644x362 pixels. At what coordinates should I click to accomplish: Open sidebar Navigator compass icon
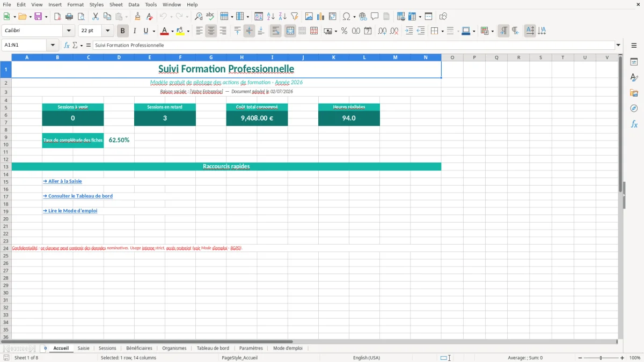point(634,108)
